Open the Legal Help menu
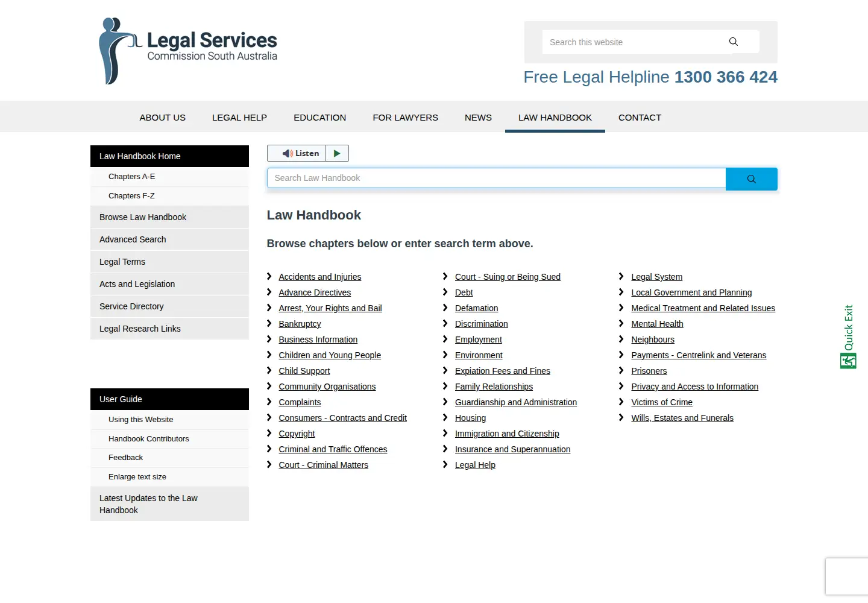The height and width of the screenshot is (603, 868). 239,118
